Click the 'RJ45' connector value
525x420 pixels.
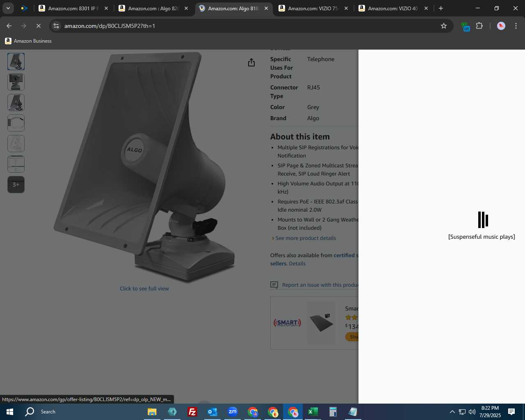[313, 88]
